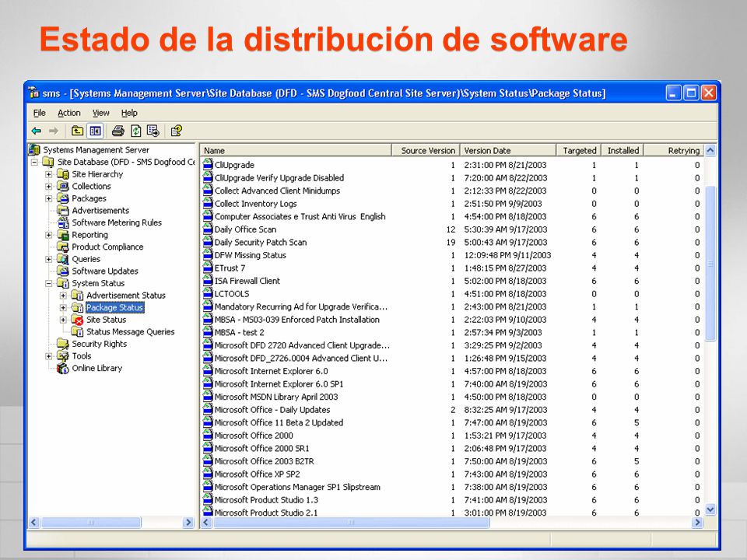Screen dimensions: 747x560
Task: Select the Advertisement Status tree item
Action: pos(126,296)
